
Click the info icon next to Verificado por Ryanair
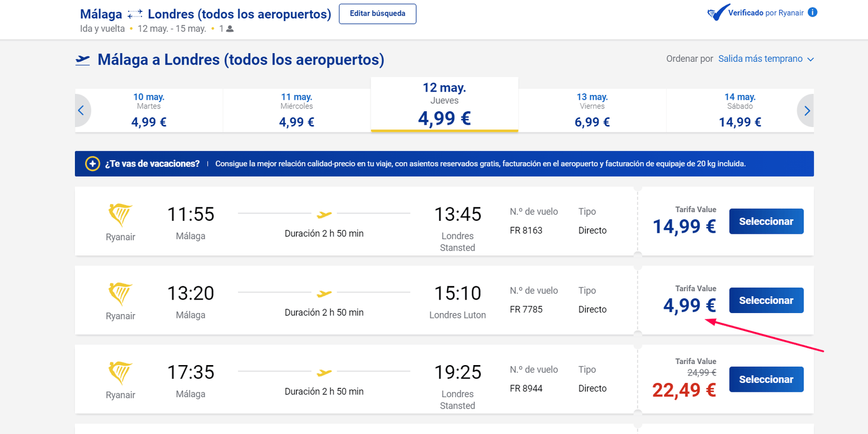point(812,12)
